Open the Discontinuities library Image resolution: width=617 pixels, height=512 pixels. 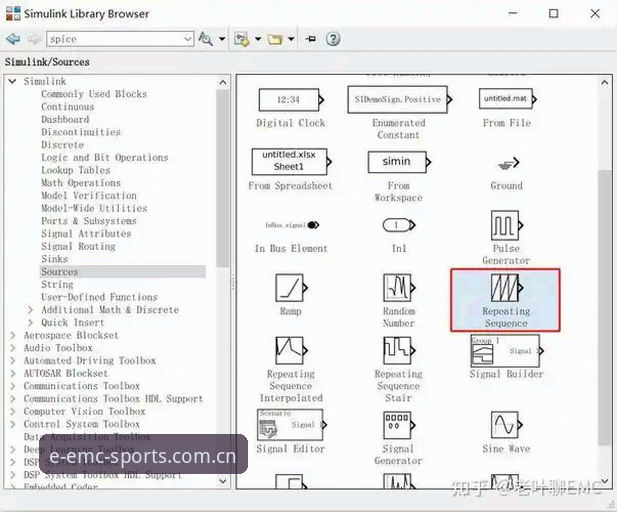click(81, 132)
